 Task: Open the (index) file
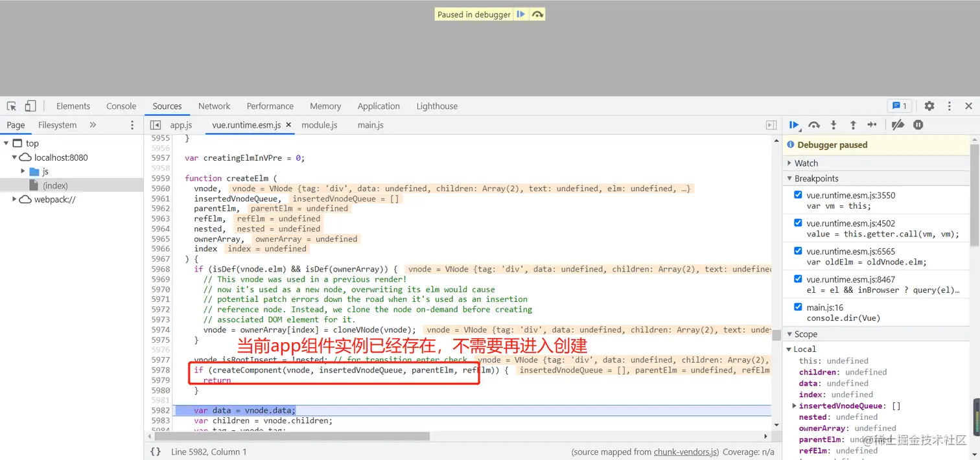pos(55,185)
